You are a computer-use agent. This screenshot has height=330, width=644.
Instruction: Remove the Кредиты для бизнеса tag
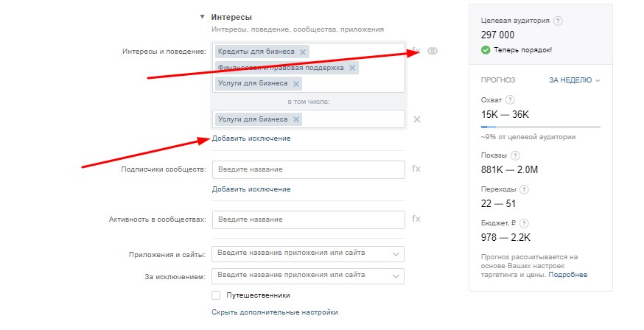click(303, 52)
